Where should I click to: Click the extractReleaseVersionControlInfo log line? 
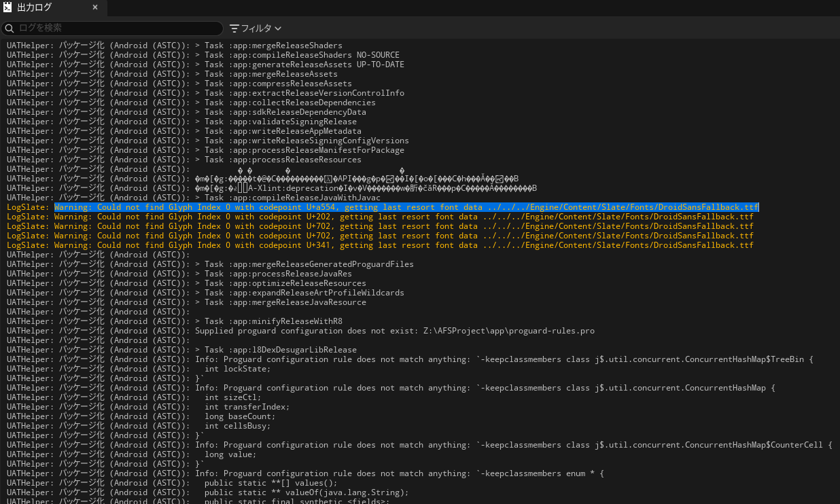coord(205,93)
